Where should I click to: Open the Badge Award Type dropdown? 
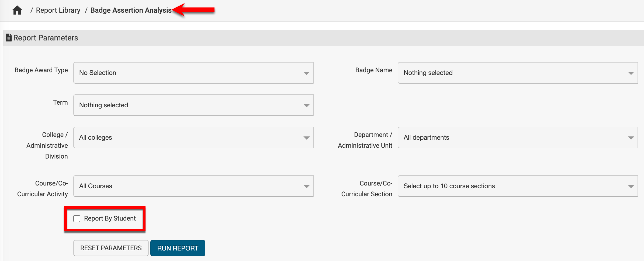(193, 73)
